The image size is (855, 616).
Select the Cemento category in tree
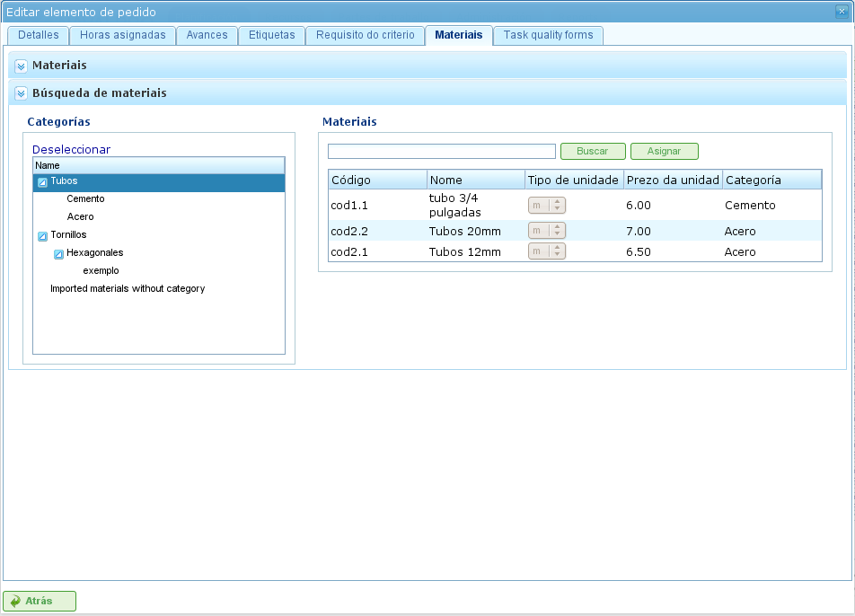(85, 199)
